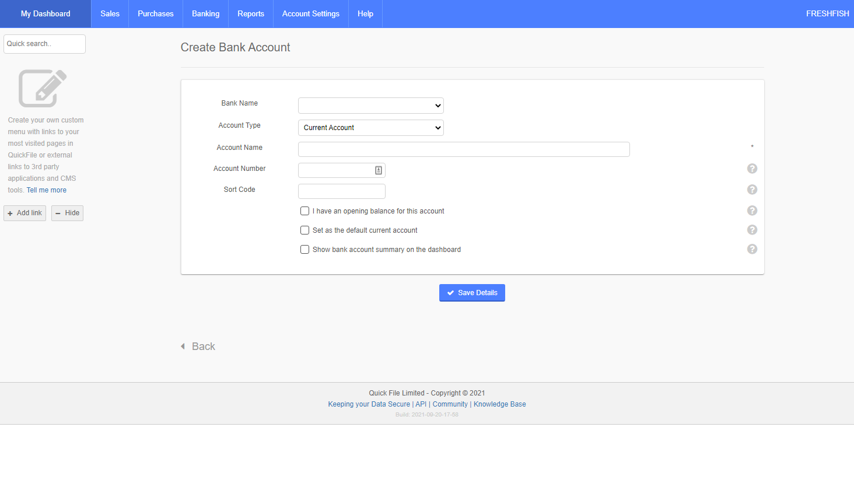
Task: Click help icon beside Account Number
Action: (x=752, y=169)
